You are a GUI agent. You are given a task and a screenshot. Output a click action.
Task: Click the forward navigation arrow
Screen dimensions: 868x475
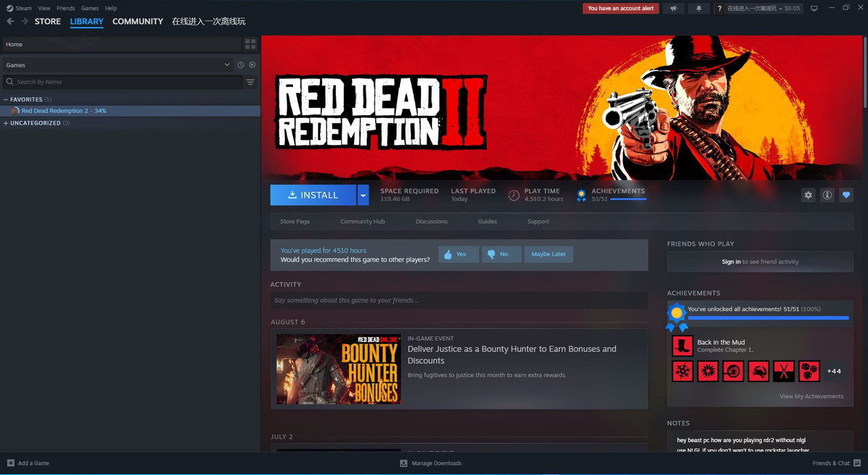[x=25, y=22]
